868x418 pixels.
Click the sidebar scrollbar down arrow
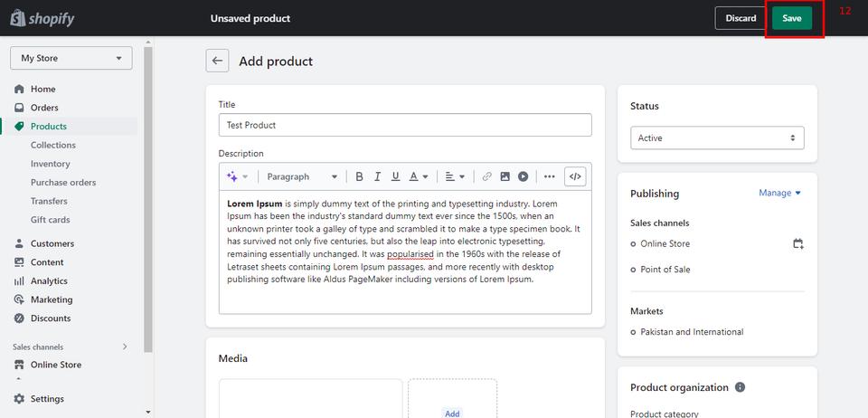pos(147,412)
